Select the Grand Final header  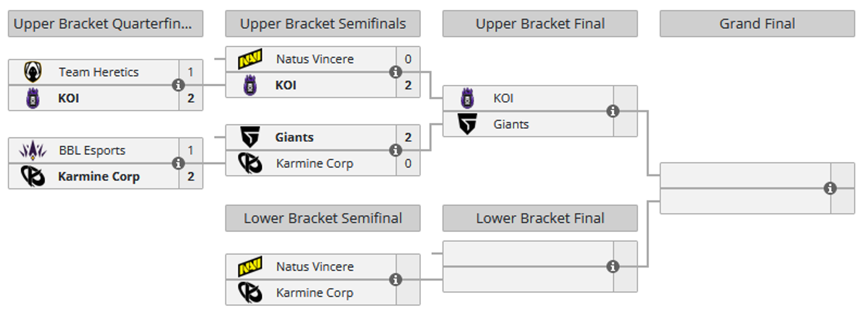(x=757, y=24)
